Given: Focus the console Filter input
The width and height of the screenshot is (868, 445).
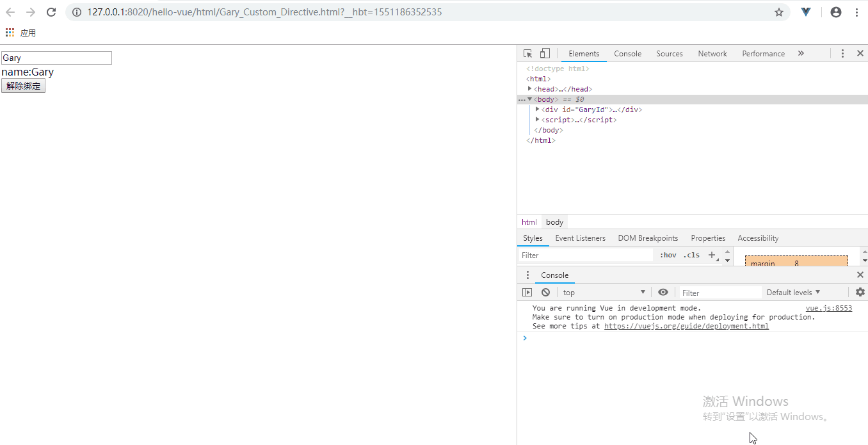Looking at the screenshot, I should coord(720,293).
